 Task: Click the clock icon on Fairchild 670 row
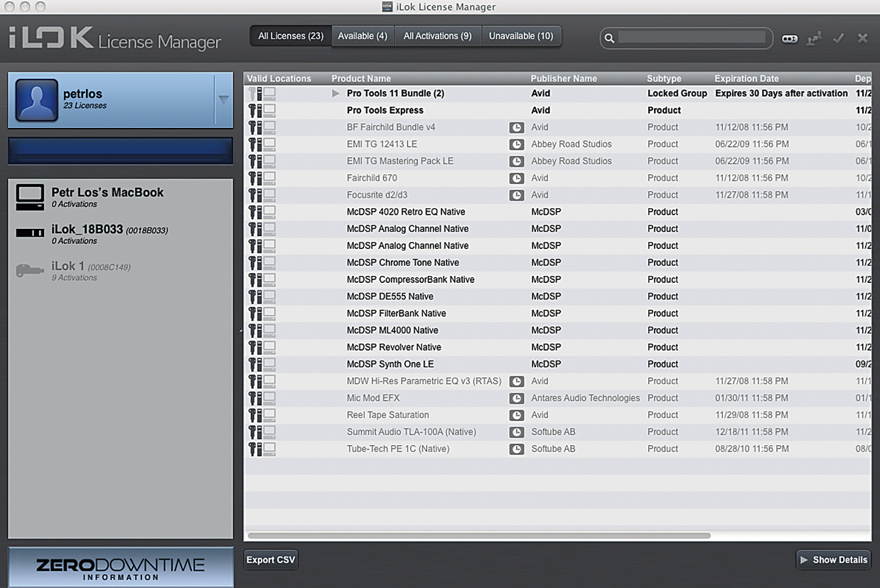click(x=517, y=178)
